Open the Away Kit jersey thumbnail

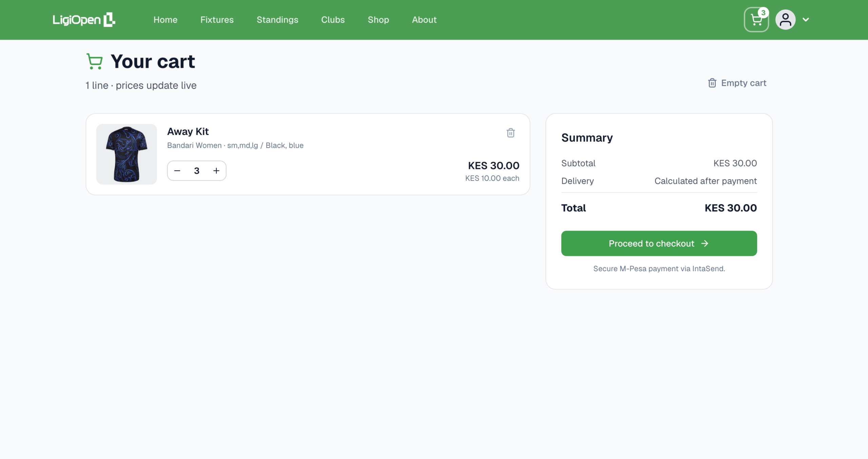[x=126, y=154]
